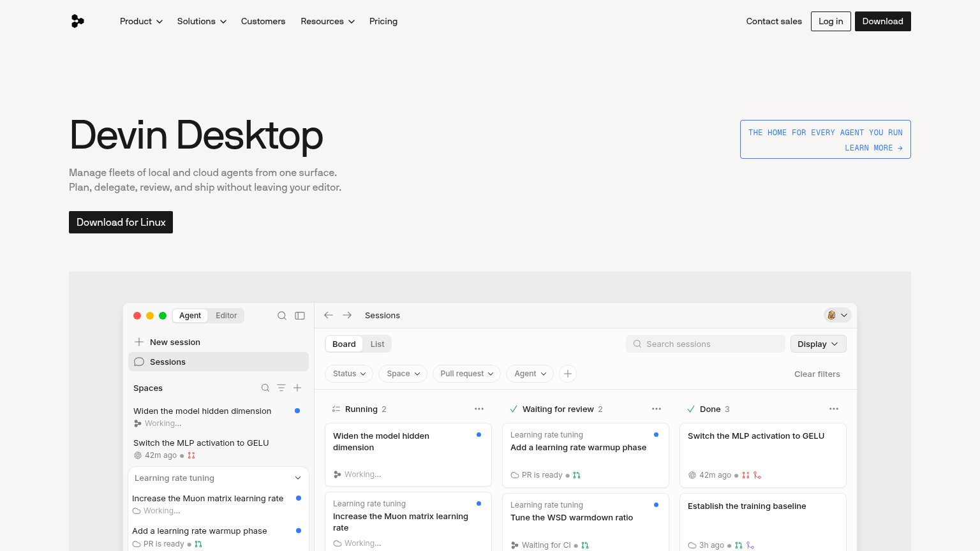Image resolution: width=980 pixels, height=551 pixels.
Task: Click the Sessions title beside the navigation arrows
Action: pyautogui.click(x=382, y=315)
